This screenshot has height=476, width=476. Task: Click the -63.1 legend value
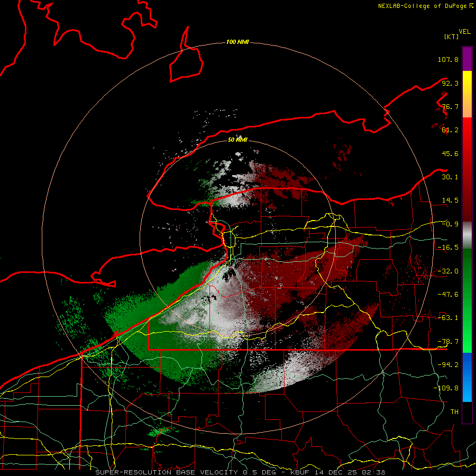click(x=448, y=318)
